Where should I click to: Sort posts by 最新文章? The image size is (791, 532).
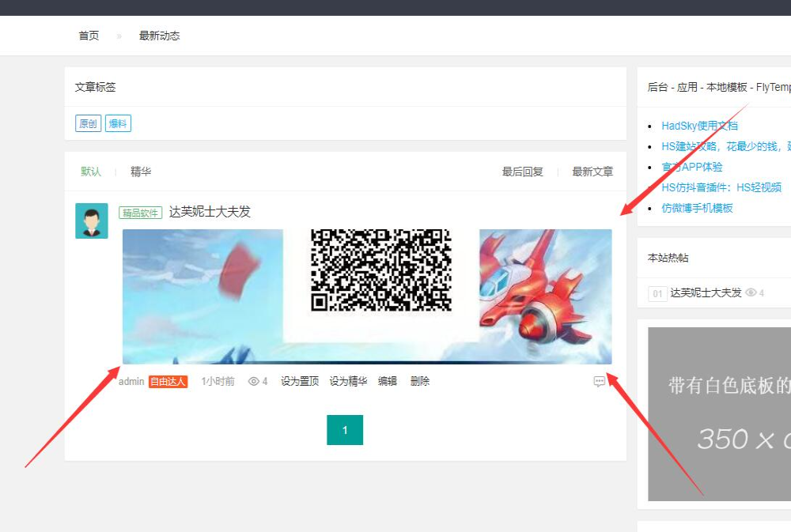(x=592, y=172)
